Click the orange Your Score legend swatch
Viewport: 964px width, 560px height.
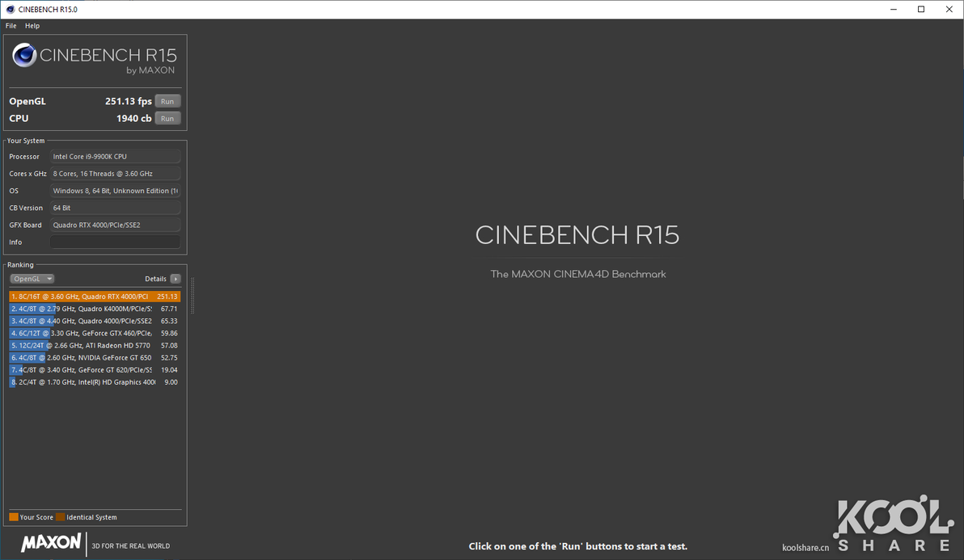click(14, 517)
